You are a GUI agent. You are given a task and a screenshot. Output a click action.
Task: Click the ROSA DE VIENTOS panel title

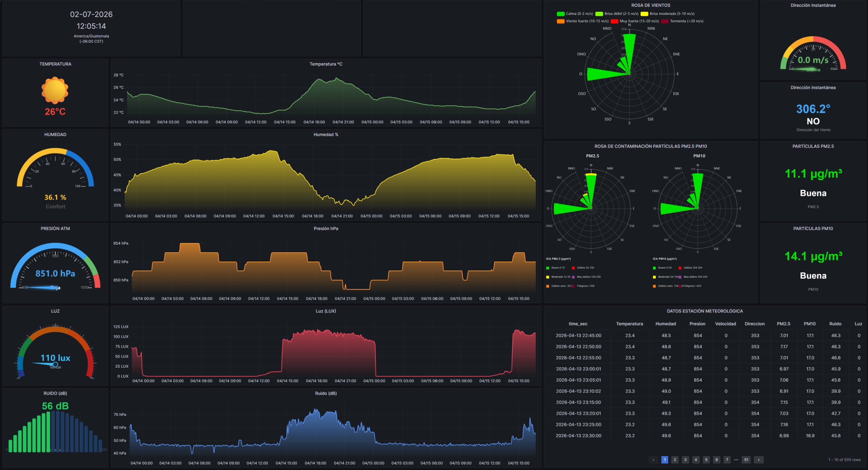click(x=651, y=5)
